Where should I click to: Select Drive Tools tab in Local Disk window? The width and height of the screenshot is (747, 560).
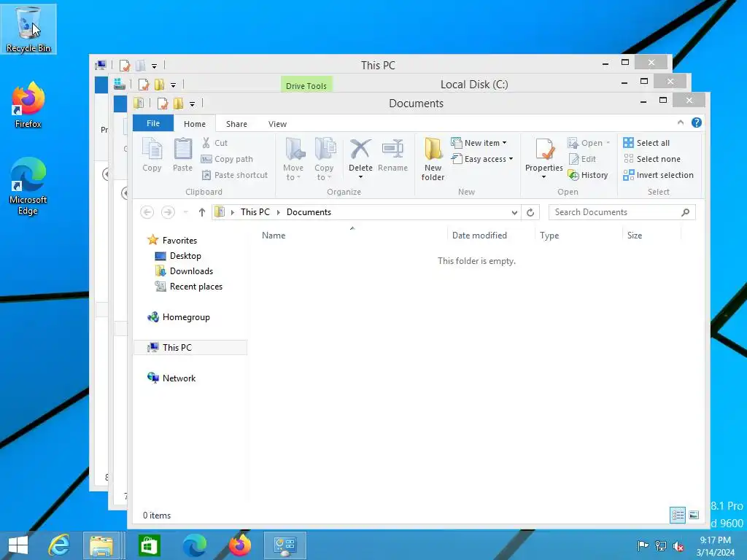306,86
